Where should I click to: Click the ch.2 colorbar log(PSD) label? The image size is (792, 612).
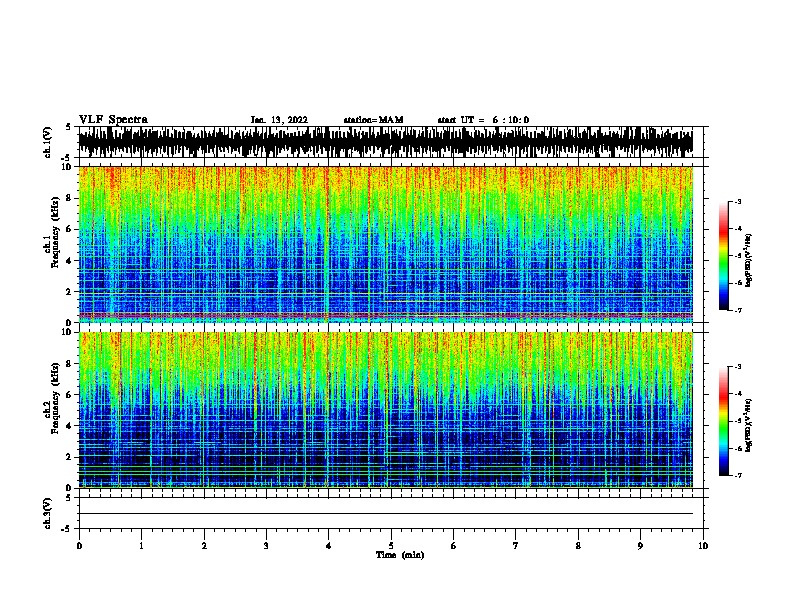[748, 426]
